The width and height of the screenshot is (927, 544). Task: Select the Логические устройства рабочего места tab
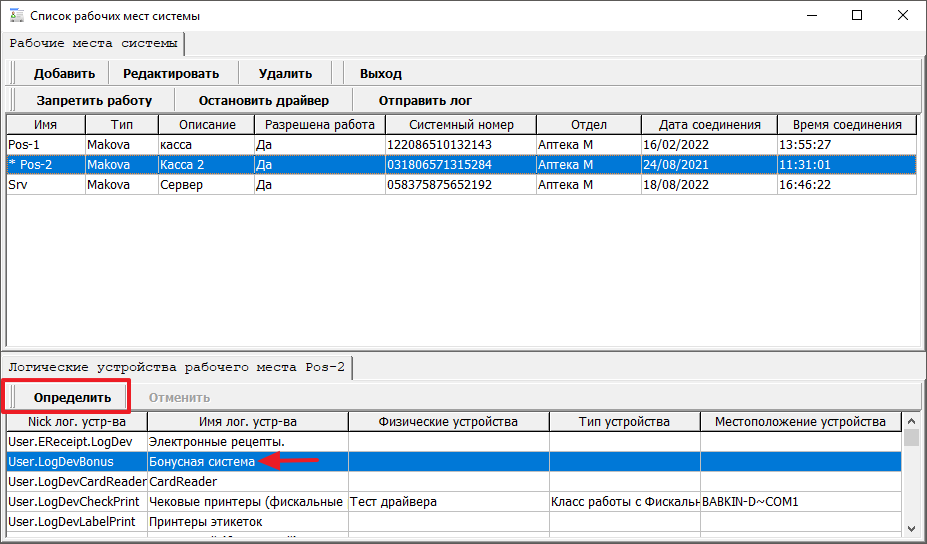pos(176,367)
